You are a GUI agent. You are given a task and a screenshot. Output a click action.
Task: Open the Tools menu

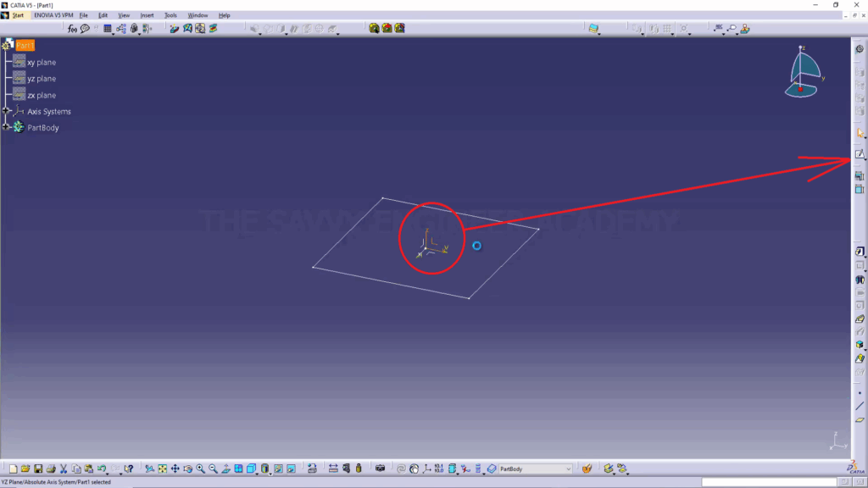(x=170, y=15)
